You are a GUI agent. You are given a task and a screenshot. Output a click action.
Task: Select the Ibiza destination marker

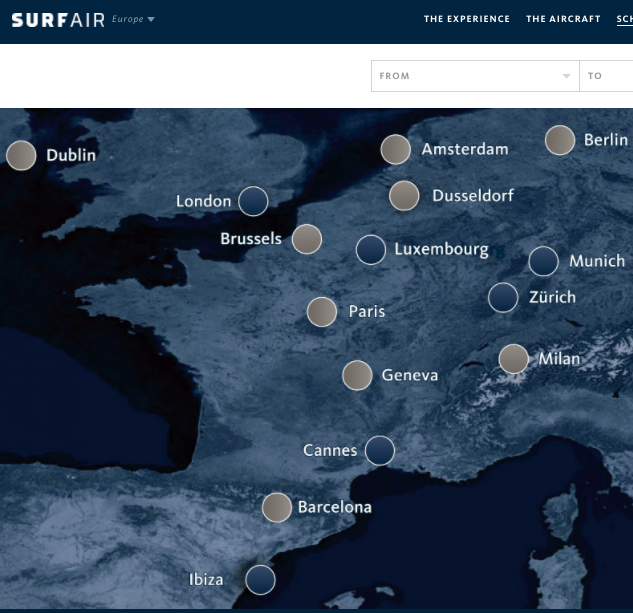(260, 579)
